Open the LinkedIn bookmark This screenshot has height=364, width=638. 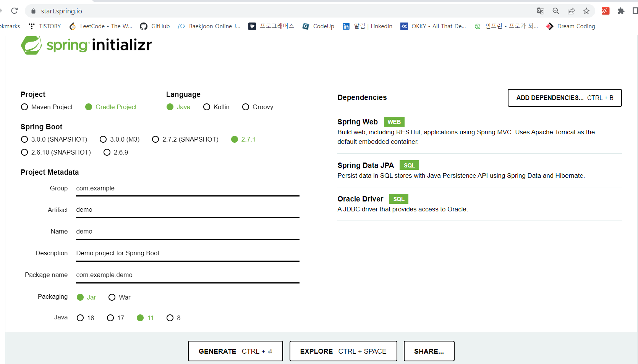pyautogui.click(x=368, y=26)
